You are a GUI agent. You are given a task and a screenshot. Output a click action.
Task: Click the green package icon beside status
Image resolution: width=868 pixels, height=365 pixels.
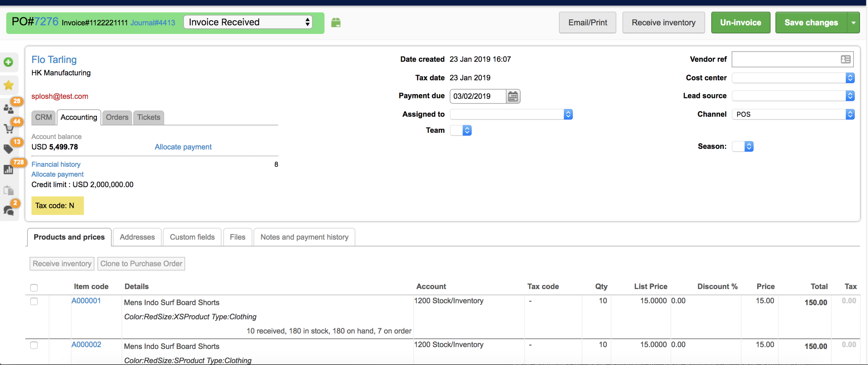pyautogui.click(x=336, y=23)
